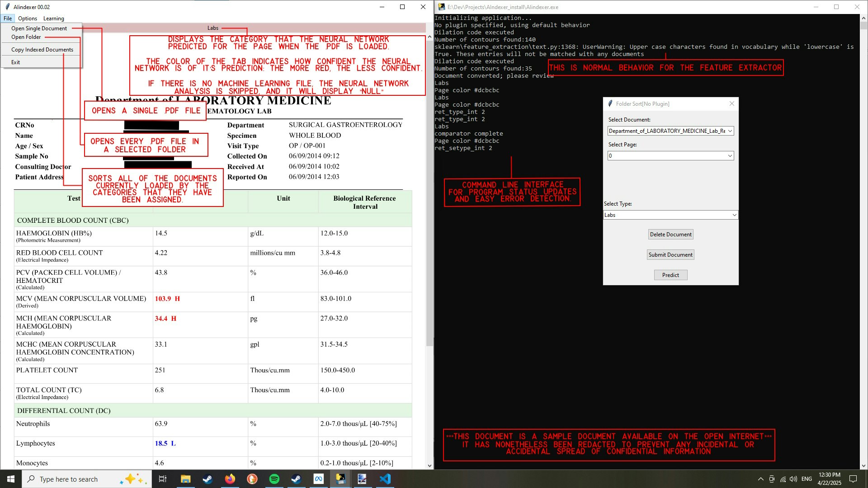Open Firefox from the taskbar
868x488 pixels.
(x=230, y=479)
